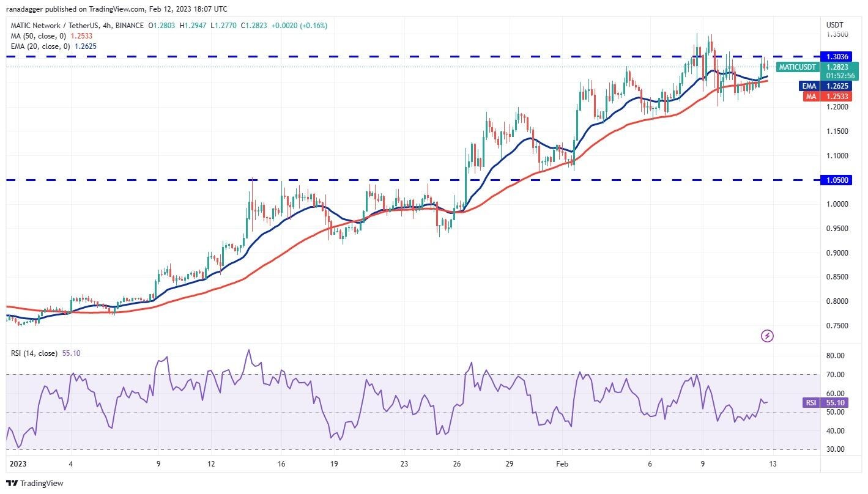Click the H1.2947 high price value
Viewport: 868px width, 494px height.
193,26
